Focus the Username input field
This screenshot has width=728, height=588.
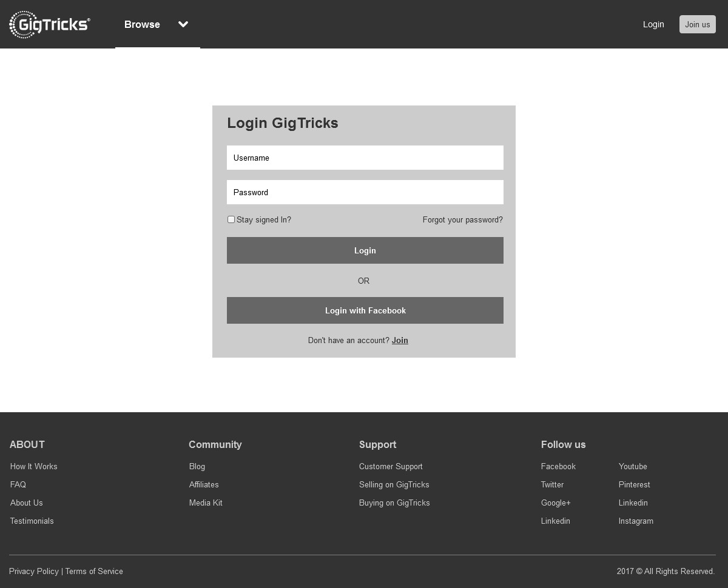(365, 158)
